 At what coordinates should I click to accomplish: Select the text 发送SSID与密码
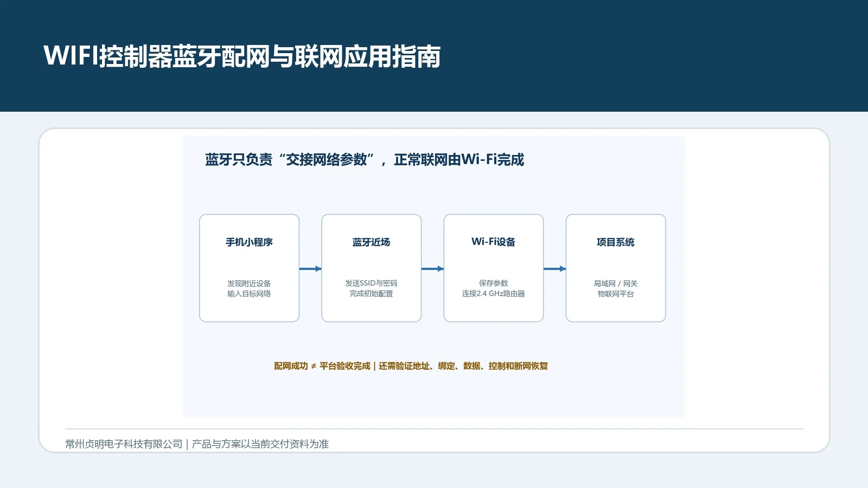(x=371, y=283)
